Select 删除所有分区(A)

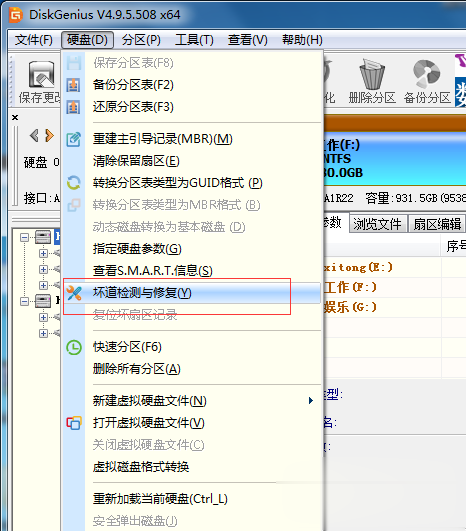192,369
